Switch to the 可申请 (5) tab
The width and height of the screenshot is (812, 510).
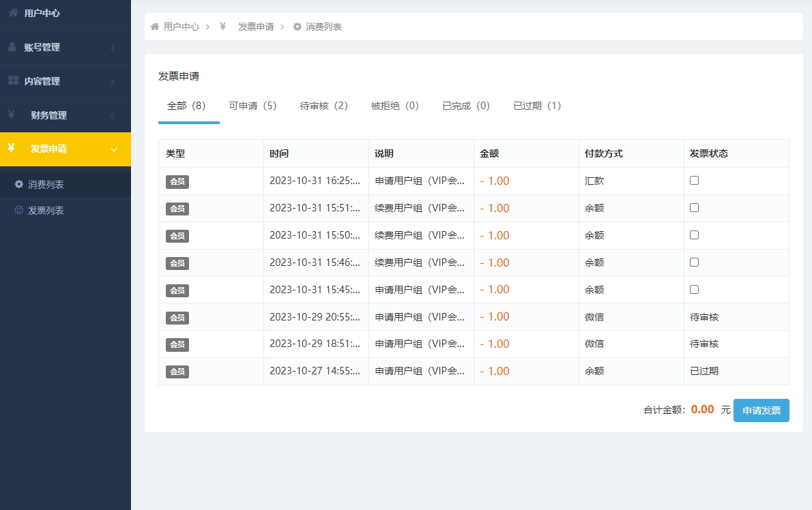click(x=252, y=106)
